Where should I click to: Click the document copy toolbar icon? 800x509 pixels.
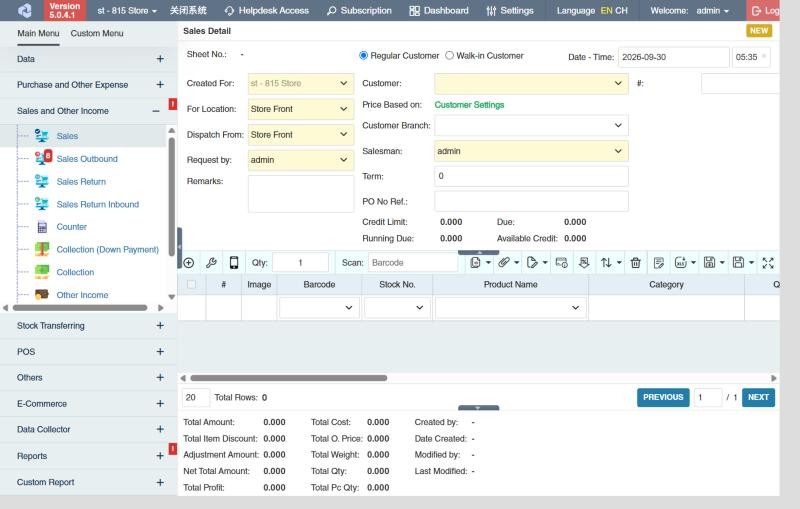[476, 263]
